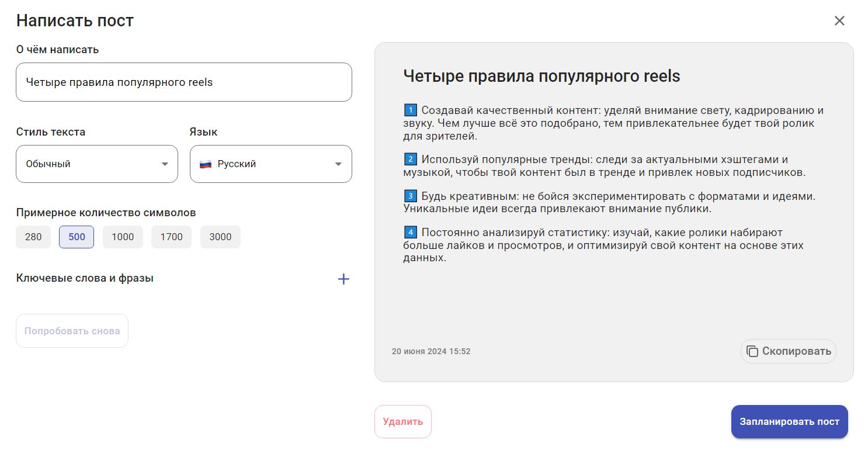
Task: Select 3000 characters option
Action: [x=220, y=237]
